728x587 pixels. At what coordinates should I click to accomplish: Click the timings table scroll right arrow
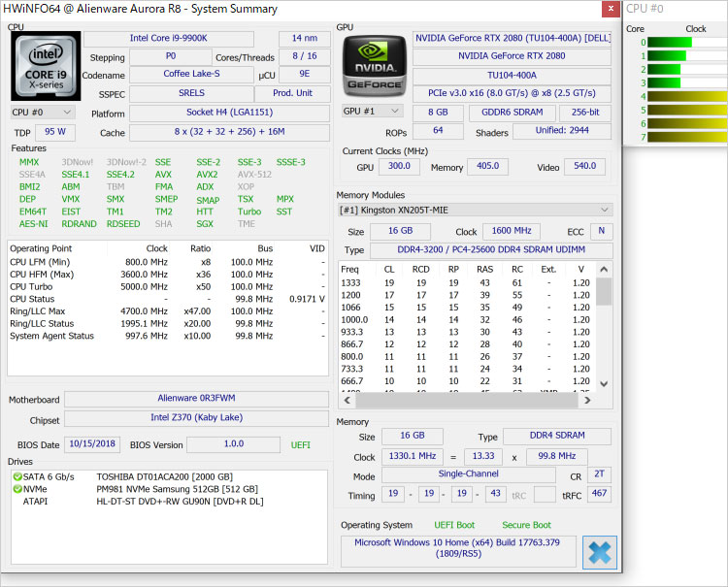click(587, 400)
